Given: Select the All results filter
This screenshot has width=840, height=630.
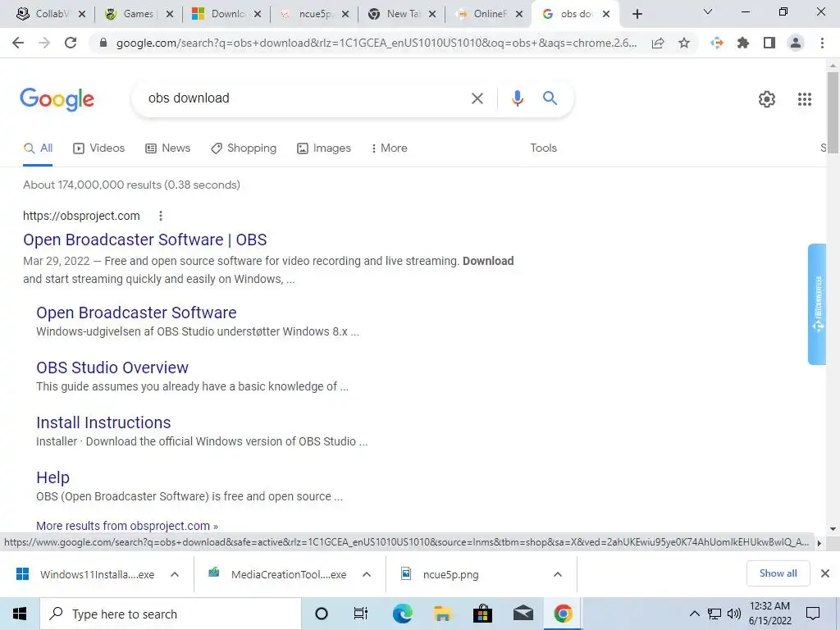Looking at the screenshot, I should click(x=38, y=148).
